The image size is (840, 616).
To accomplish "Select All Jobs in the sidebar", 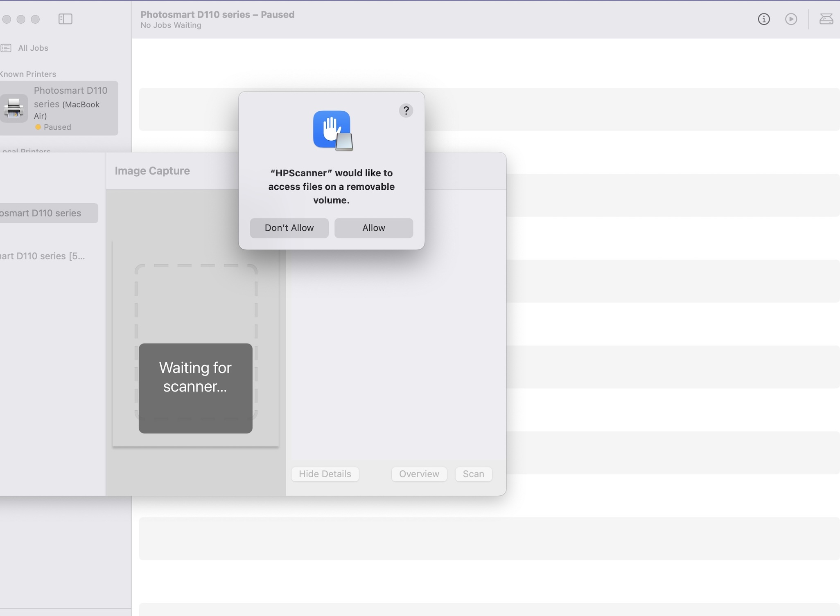I will click(33, 48).
